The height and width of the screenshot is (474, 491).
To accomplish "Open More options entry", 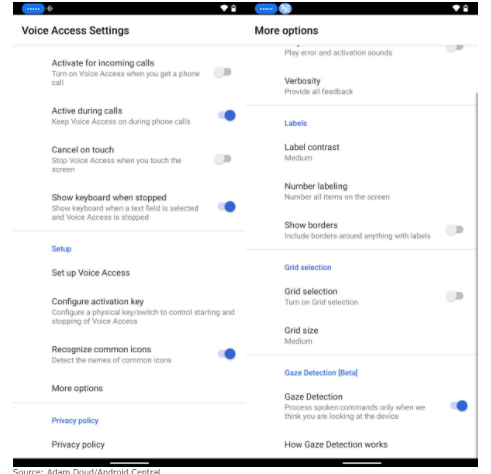I will point(129,388).
